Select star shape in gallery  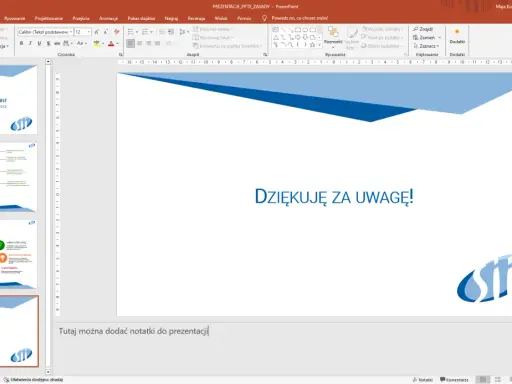pos(312,45)
